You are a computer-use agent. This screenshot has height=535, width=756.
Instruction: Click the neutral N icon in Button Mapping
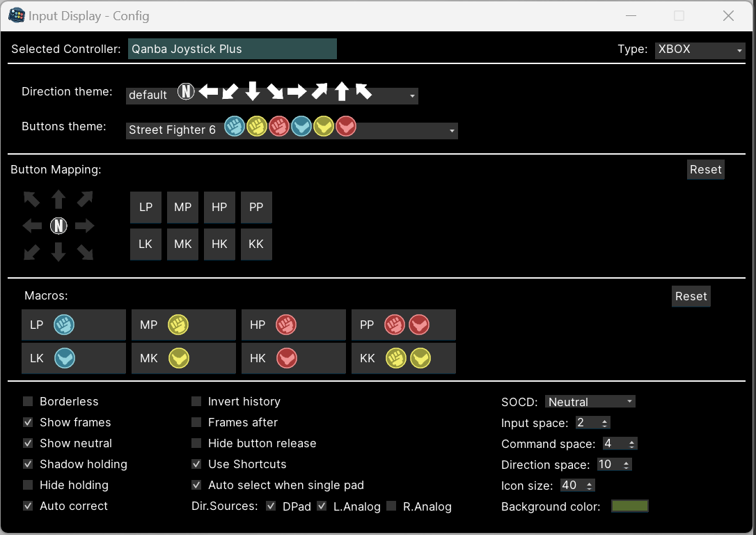point(58,225)
